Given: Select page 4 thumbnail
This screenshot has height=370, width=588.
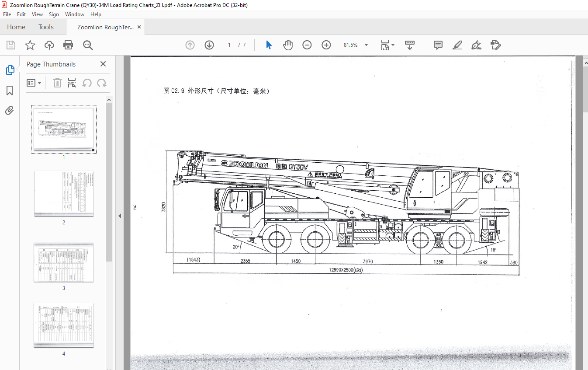Looking at the screenshot, I should pos(64,326).
